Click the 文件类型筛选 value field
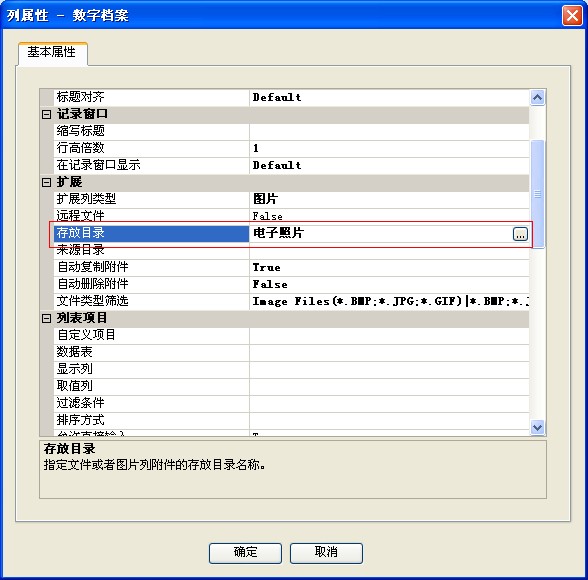Screen dimensions: 588x580 pos(389,302)
